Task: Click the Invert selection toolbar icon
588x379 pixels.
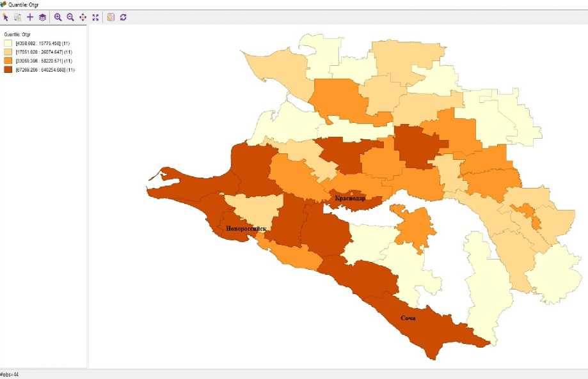Action: [18, 17]
